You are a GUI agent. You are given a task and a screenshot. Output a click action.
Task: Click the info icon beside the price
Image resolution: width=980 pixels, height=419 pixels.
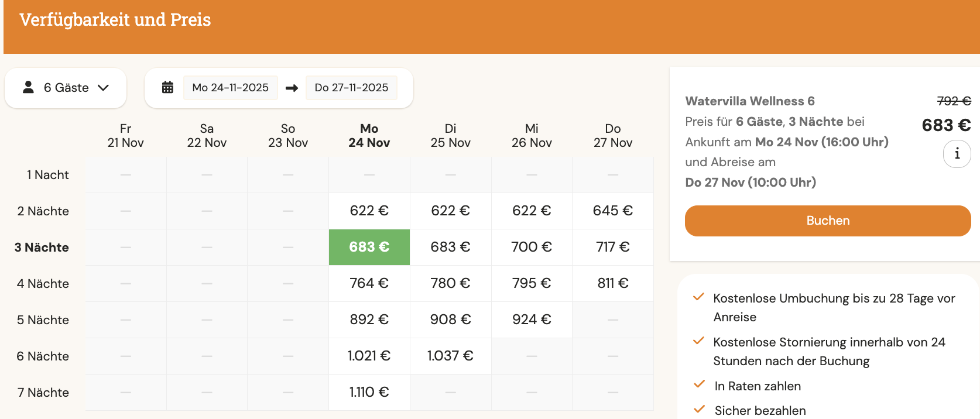click(x=957, y=154)
